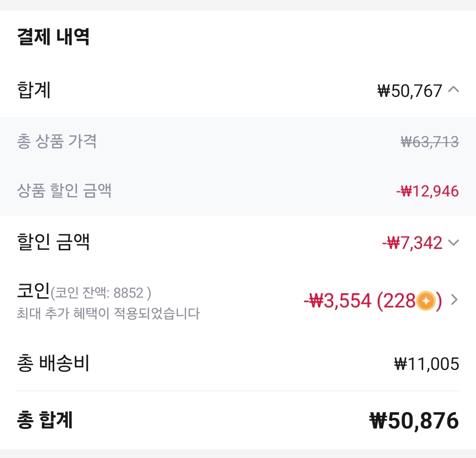This screenshot has width=476, height=458.
Task: Collapse the 합계 price breakdown section
Action: [453, 89]
